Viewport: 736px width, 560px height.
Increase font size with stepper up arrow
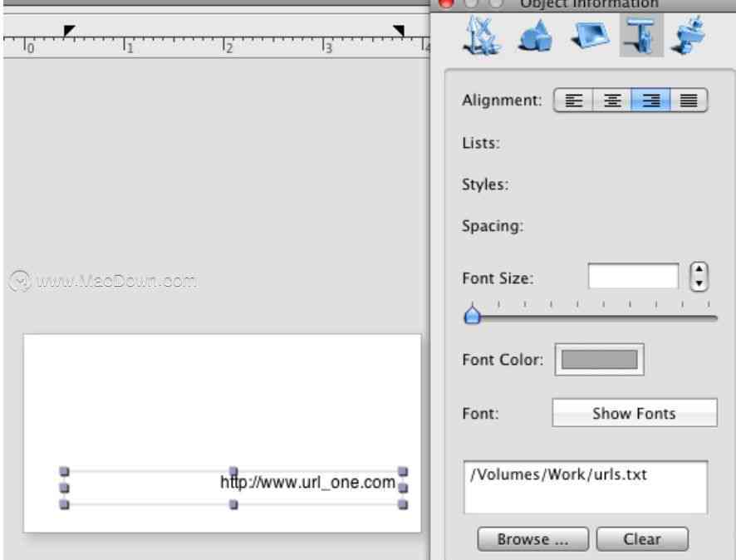coord(699,269)
